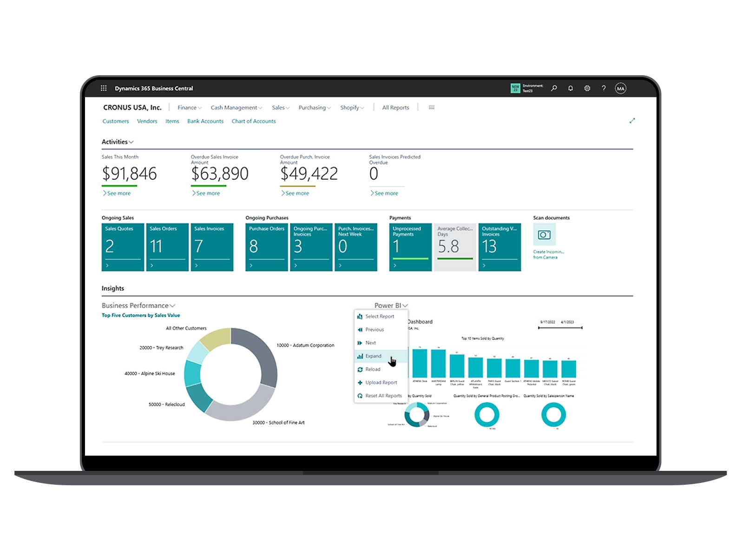Open Purch. Invoices Next Week tile

click(356, 247)
